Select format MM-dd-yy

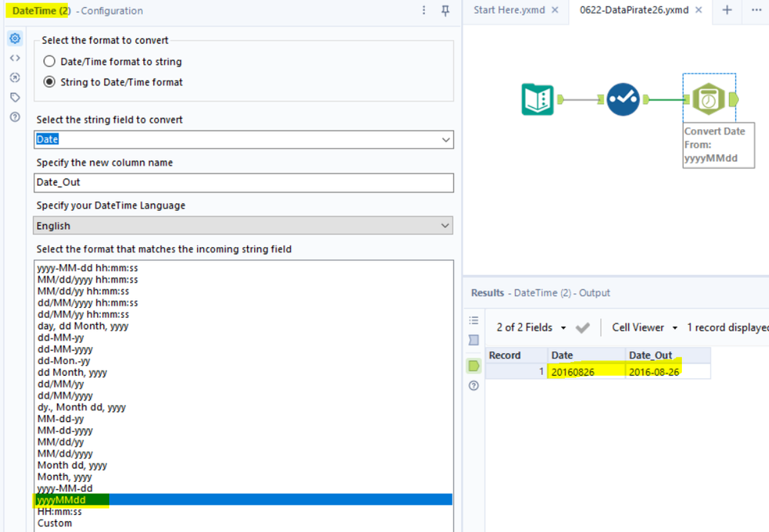click(61, 419)
